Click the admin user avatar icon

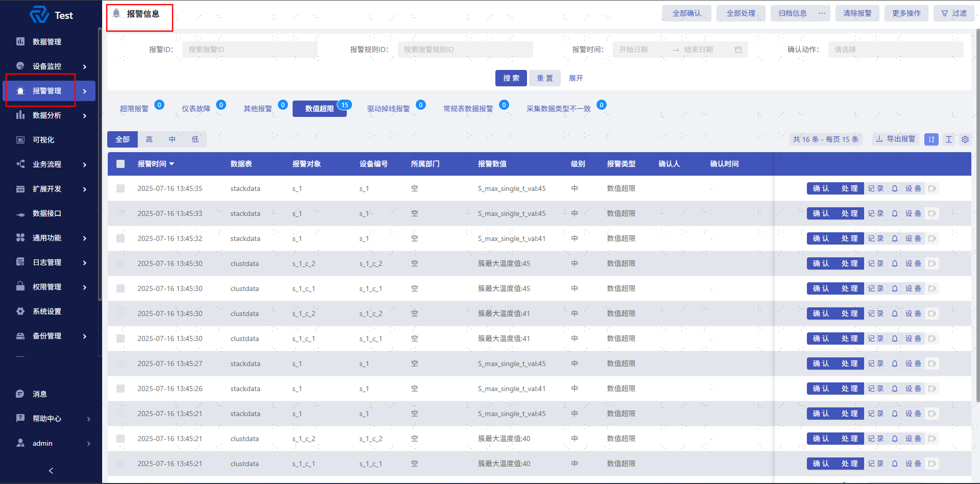tap(20, 443)
